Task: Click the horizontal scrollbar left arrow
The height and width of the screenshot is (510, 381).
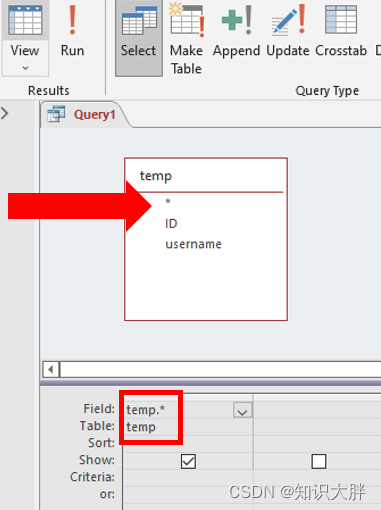Action: tap(51, 369)
